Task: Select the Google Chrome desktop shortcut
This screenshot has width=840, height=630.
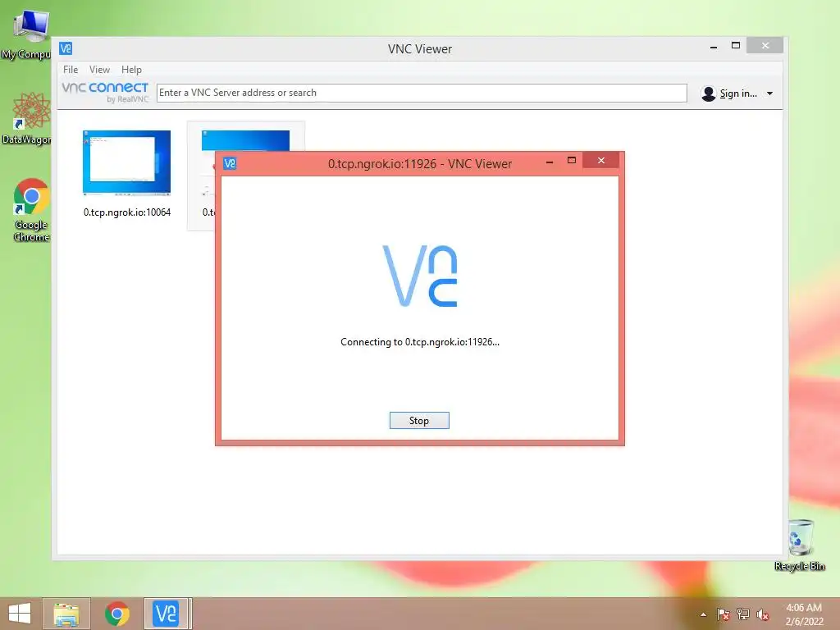Action: coord(31,210)
